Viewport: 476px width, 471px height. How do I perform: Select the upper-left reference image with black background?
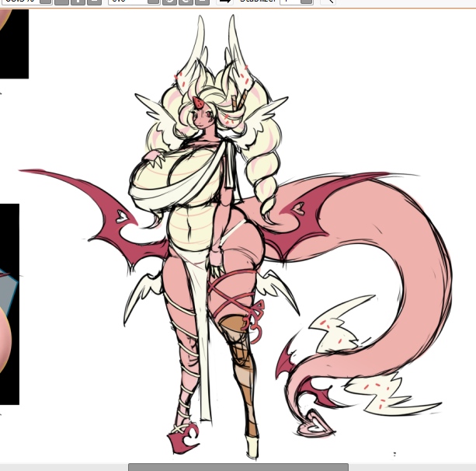(14, 44)
